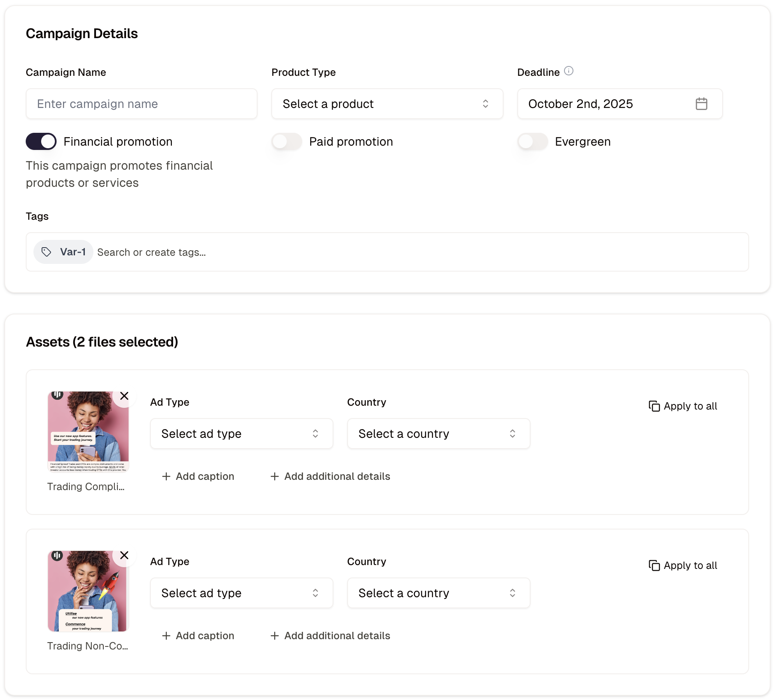Select the Var-1 tag chip

(x=63, y=252)
